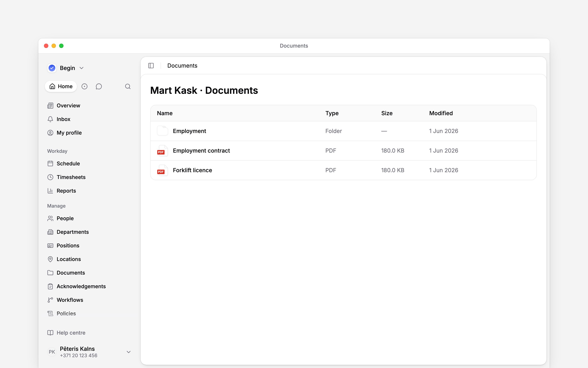Viewport: 588px width, 368px height.
Task: Open the Employment contract file name
Action: pyautogui.click(x=201, y=151)
